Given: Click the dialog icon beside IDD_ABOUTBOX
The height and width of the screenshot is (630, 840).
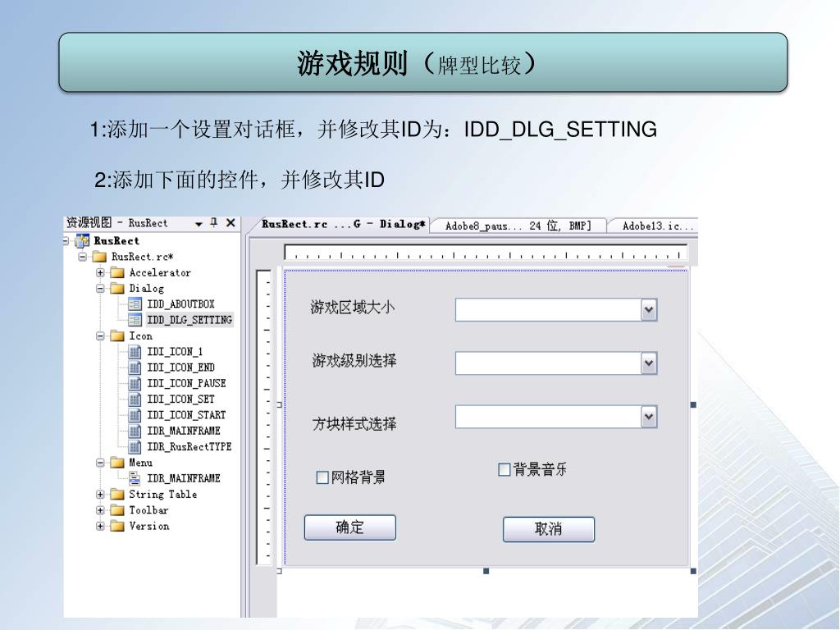Looking at the screenshot, I should (135, 304).
